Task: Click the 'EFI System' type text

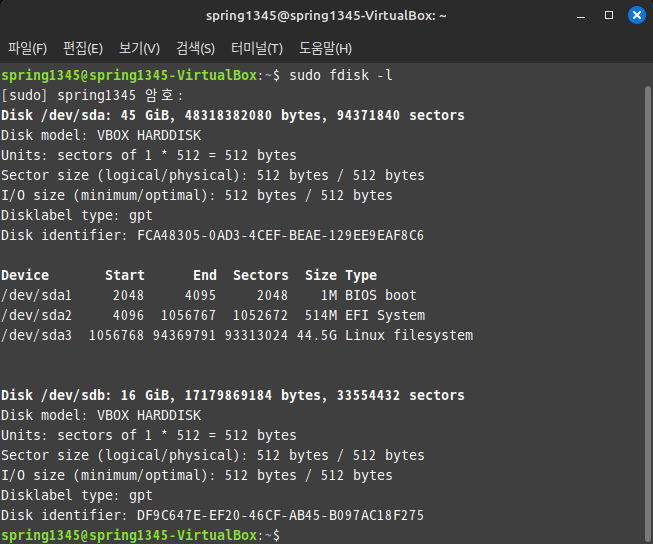Action: (x=385, y=315)
